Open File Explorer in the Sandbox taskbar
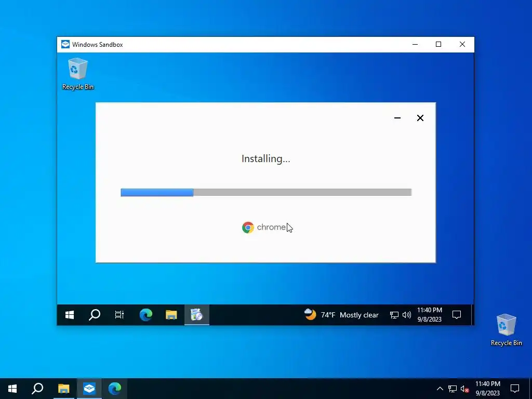532x399 pixels. [171, 315]
